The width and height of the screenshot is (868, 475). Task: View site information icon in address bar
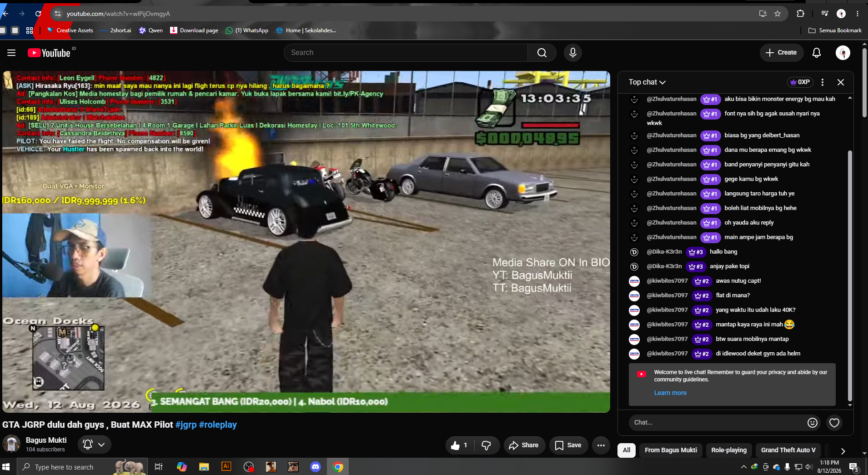tap(58, 14)
